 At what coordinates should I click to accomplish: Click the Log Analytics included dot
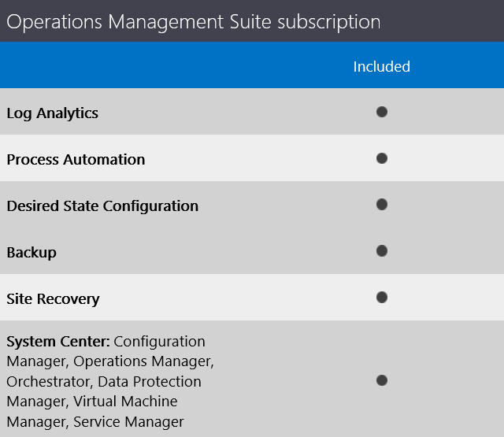pyautogui.click(x=381, y=112)
